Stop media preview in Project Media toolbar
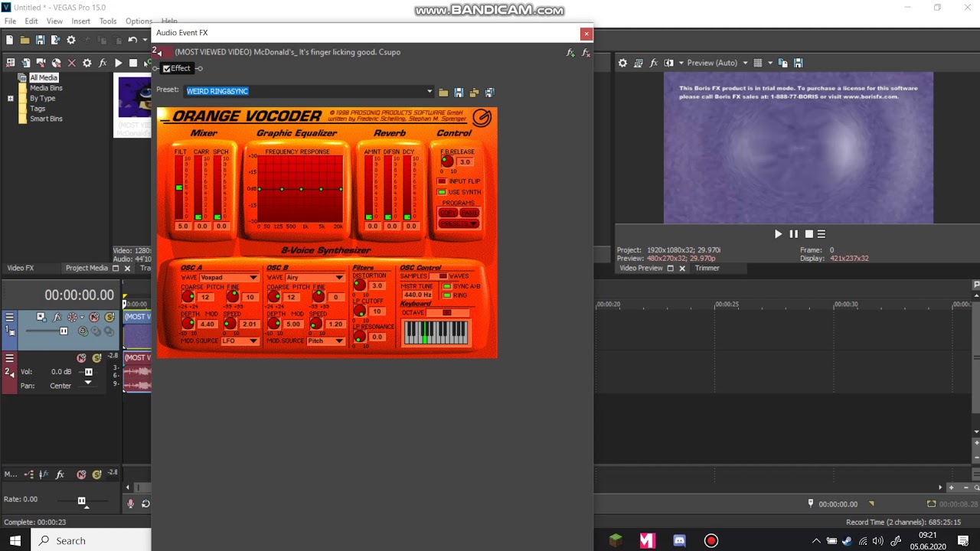This screenshot has height=551, width=980. (x=133, y=63)
